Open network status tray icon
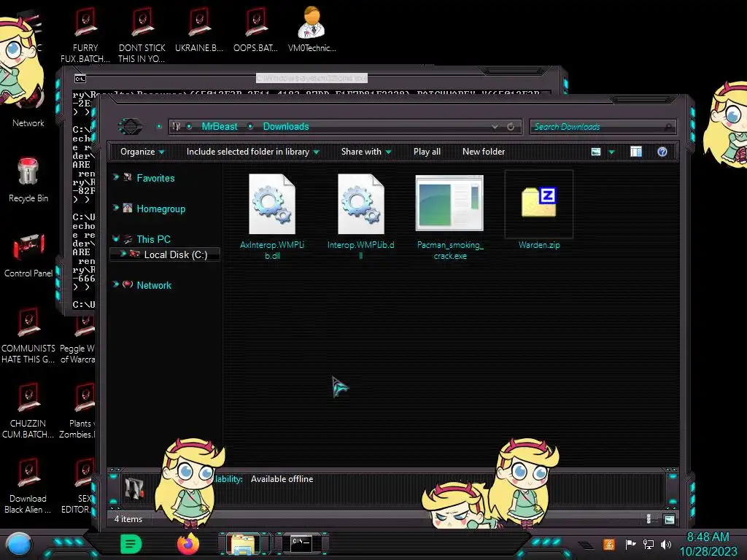This screenshot has height=560, width=747. click(x=649, y=544)
